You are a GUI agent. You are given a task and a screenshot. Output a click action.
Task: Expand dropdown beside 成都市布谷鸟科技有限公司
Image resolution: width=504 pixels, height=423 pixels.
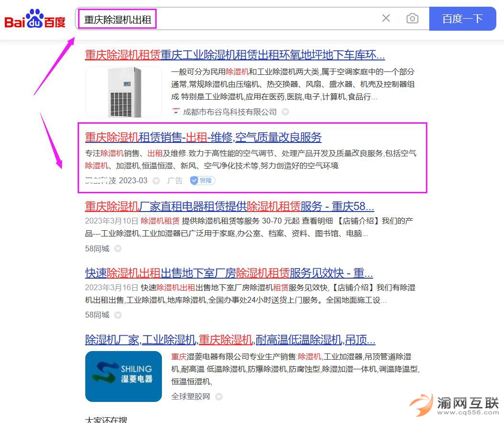(x=285, y=112)
